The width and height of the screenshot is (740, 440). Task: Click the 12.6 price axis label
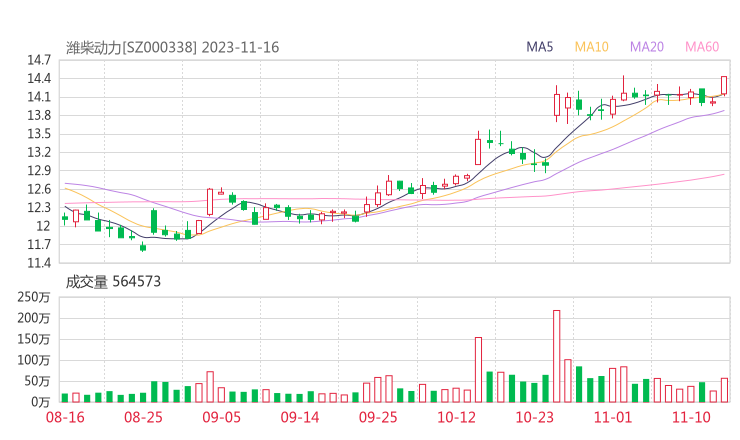pyautogui.click(x=39, y=189)
